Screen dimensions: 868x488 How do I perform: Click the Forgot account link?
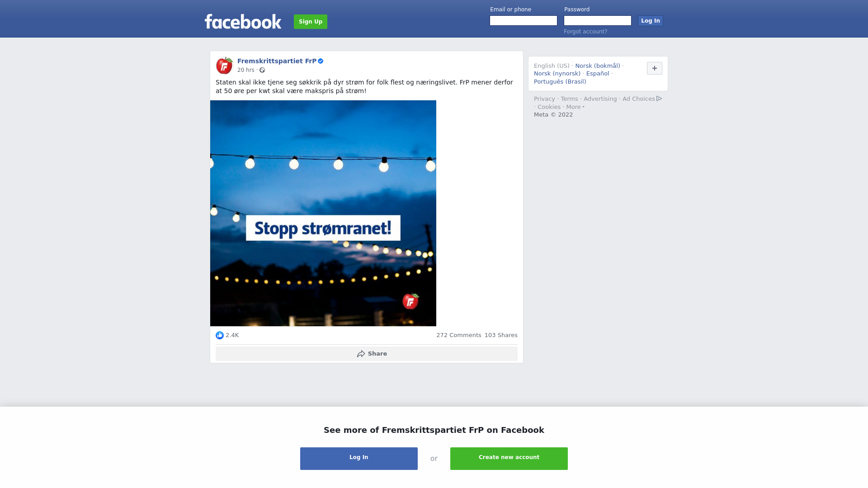tap(585, 32)
